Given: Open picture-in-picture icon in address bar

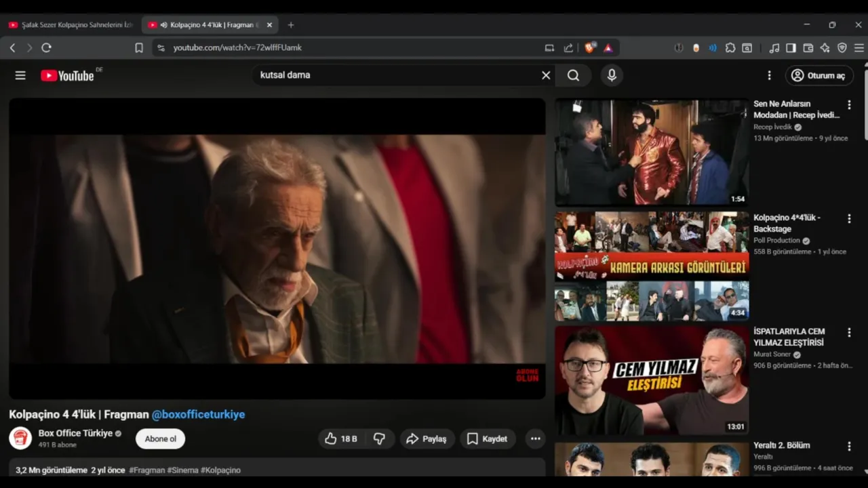Looking at the screenshot, I should tap(549, 48).
